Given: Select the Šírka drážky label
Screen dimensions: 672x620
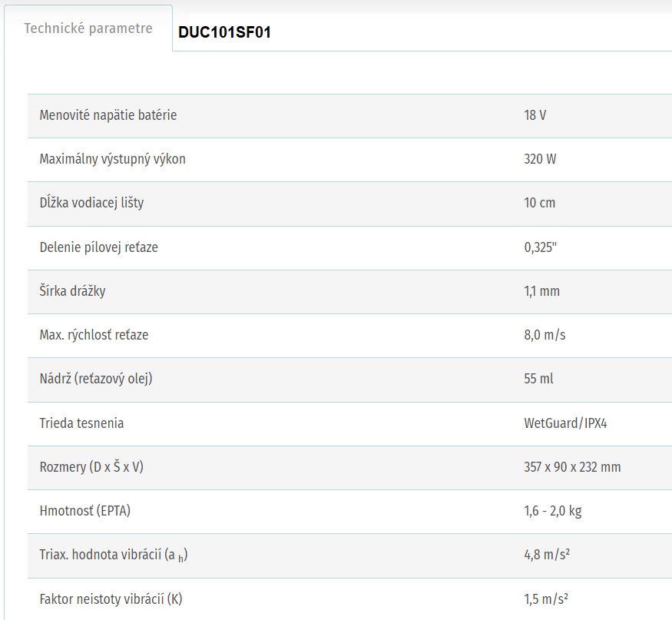Looking at the screenshot, I should [x=72, y=291].
